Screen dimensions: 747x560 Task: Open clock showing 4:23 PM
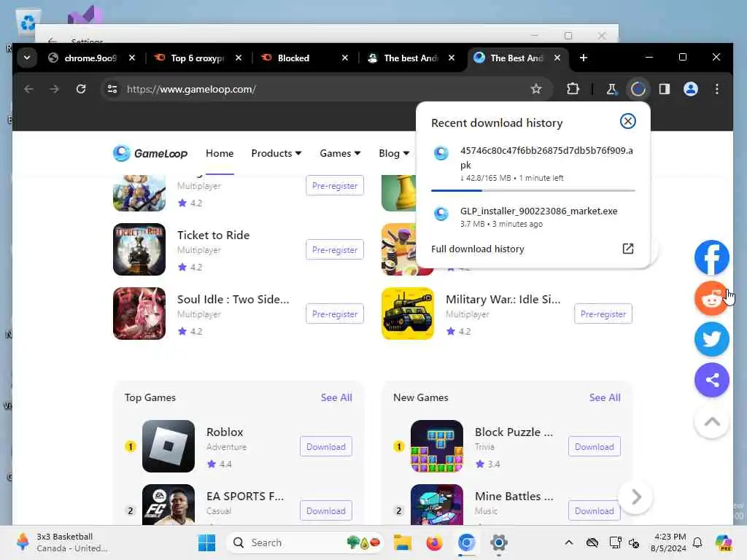coord(668,542)
